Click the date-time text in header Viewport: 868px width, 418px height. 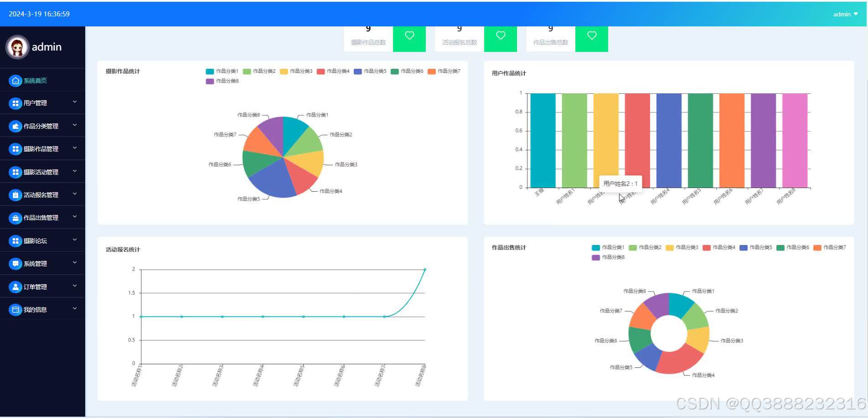[x=39, y=14]
